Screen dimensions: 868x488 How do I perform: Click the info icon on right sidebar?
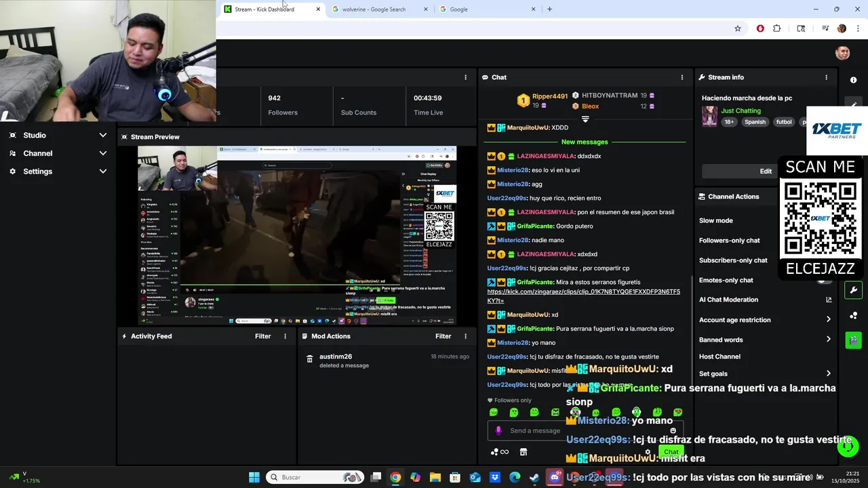(853, 80)
